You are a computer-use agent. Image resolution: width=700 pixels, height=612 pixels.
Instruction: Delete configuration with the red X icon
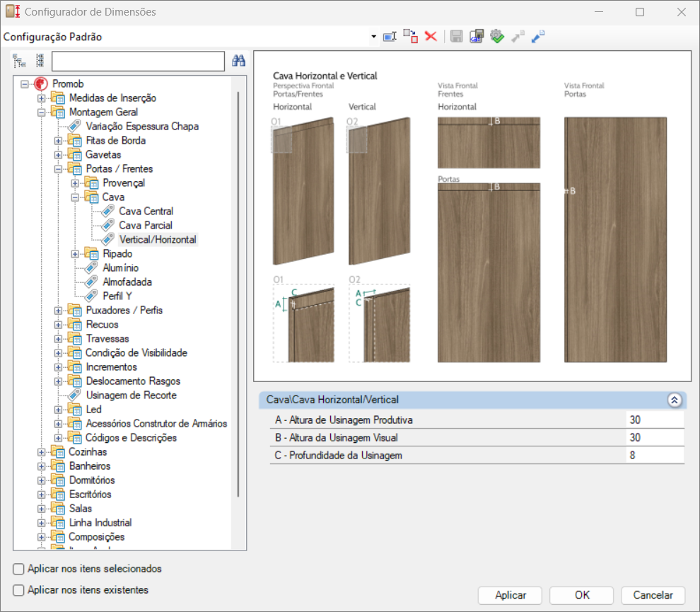click(x=431, y=36)
